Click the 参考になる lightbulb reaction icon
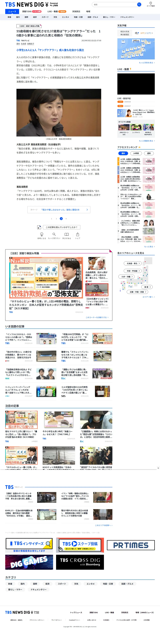This screenshot has width=160, height=644. 42,234
